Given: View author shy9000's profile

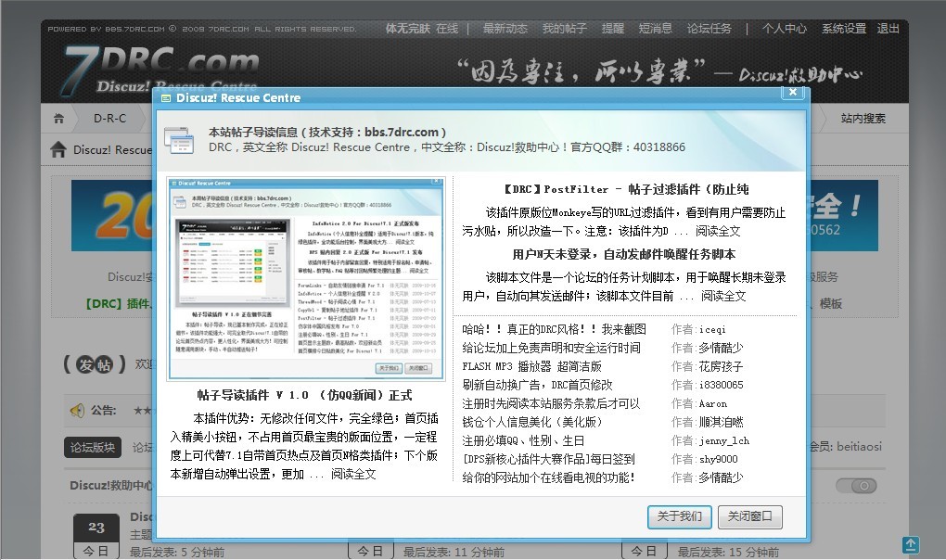Looking at the screenshot, I should (x=719, y=459).
